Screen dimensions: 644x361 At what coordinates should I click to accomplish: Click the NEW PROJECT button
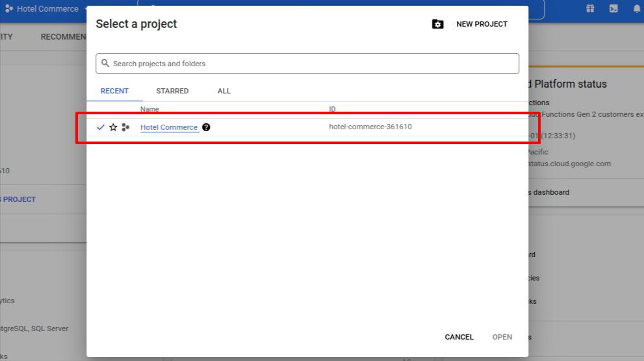(x=482, y=24)
